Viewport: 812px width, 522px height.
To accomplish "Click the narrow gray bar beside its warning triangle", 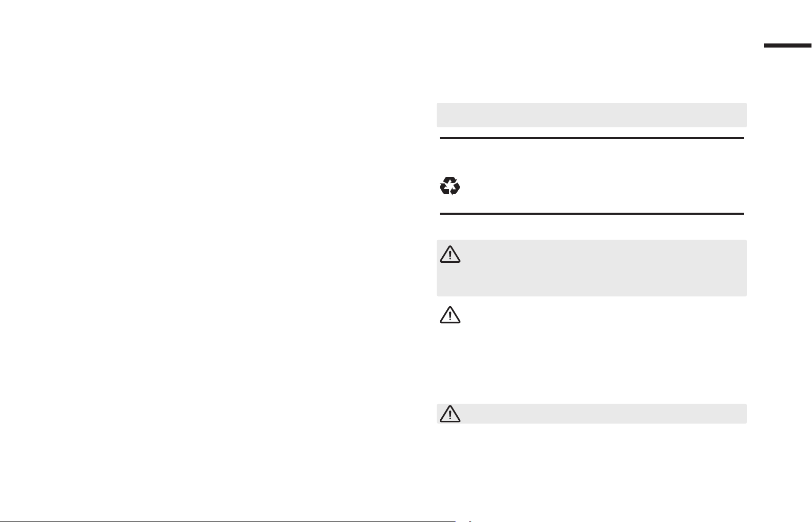I will tap(603, 414).
